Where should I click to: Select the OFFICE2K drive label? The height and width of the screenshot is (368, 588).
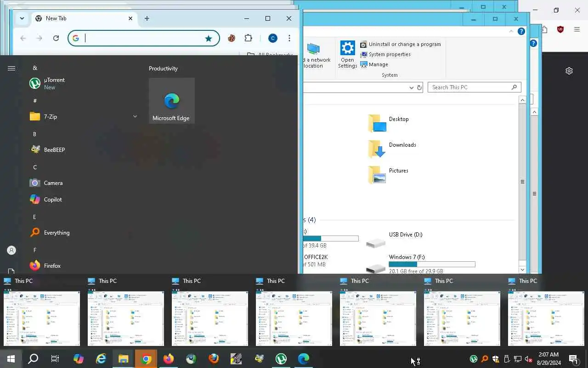click(316, 257)
